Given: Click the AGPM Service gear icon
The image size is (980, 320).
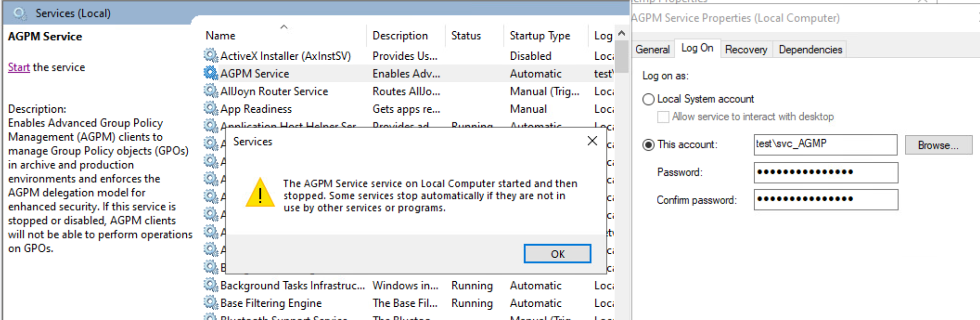Looking at the screenshot, I should (x=211, y=73).
